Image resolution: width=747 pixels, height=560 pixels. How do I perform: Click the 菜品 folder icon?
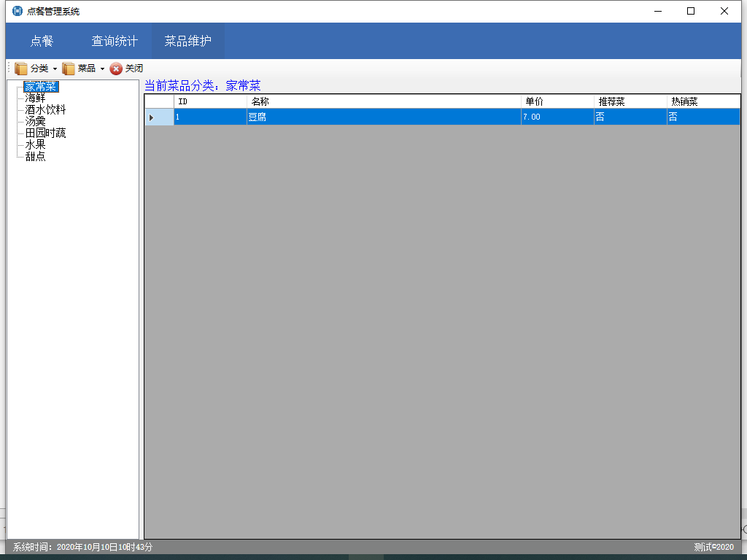point(69,69)
